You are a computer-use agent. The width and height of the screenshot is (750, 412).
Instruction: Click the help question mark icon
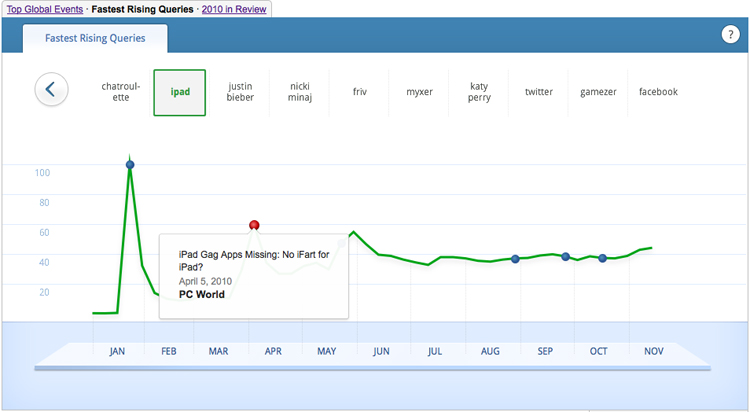pyautogui.click(x=730, y=35)
